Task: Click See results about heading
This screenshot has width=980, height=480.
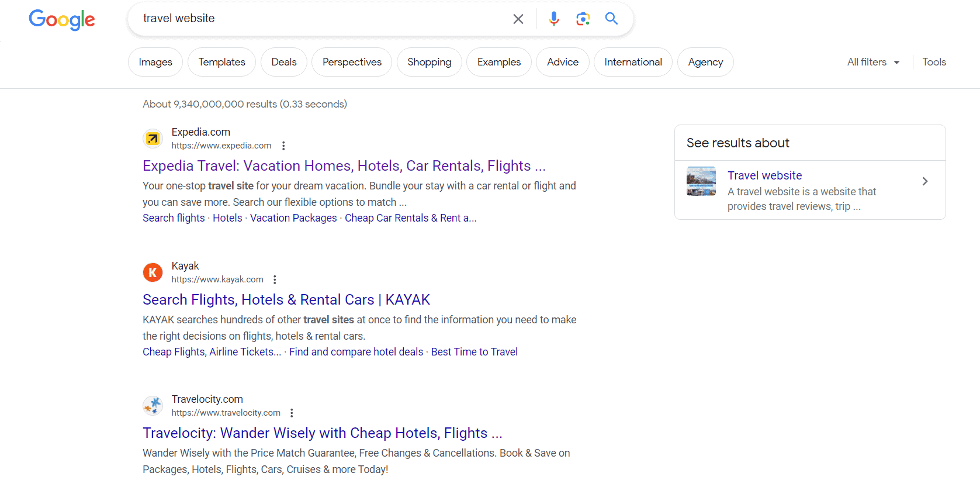Action: tap(738, 143)
